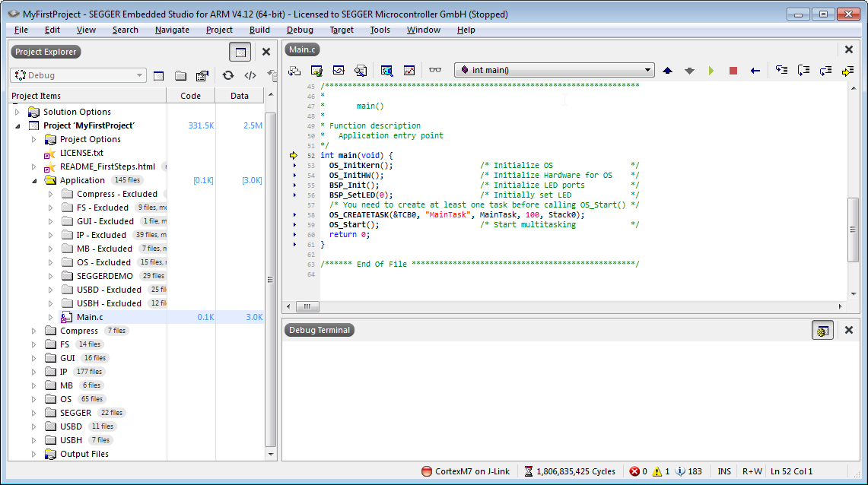Click the yellow warning icon in status bar

pyautogui.click(x=657, y=471)
